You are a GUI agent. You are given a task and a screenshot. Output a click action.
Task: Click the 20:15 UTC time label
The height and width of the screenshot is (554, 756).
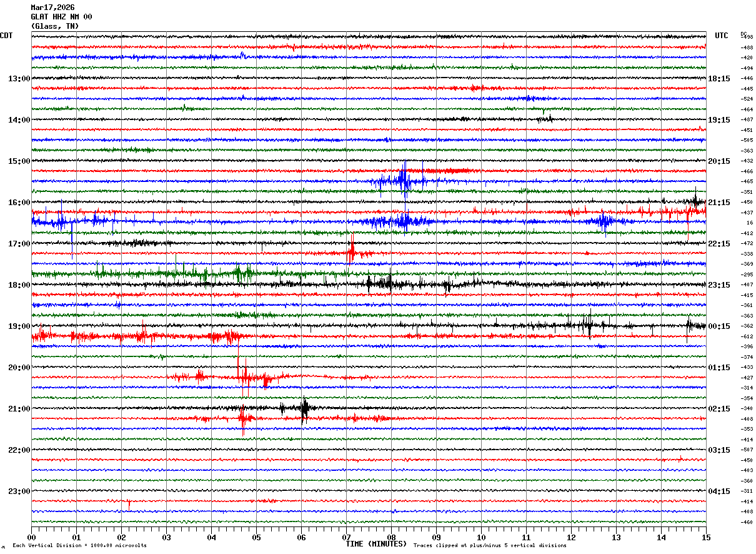point(719,161)
